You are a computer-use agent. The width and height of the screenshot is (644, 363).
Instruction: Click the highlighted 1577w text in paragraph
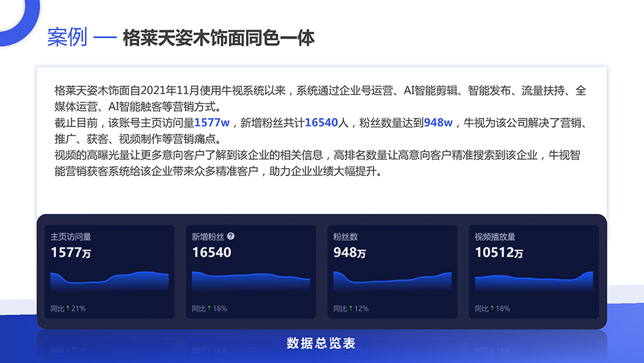212,123
